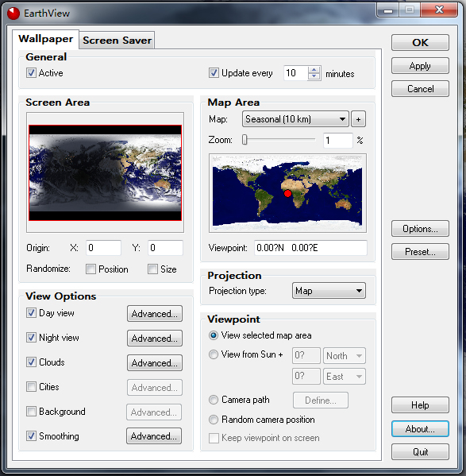Open the Options... dialog
Screen dimensions: 466x476
(x=420, y=229)
